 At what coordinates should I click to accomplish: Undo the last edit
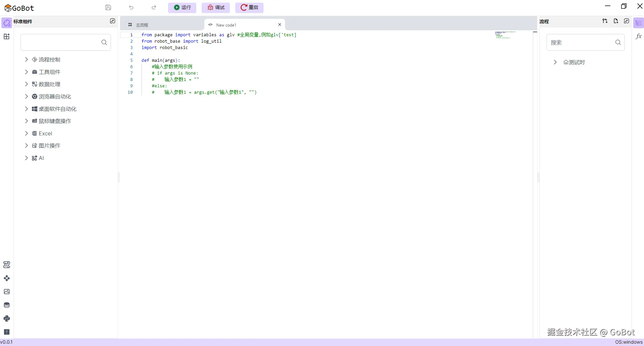click(131, 7)
